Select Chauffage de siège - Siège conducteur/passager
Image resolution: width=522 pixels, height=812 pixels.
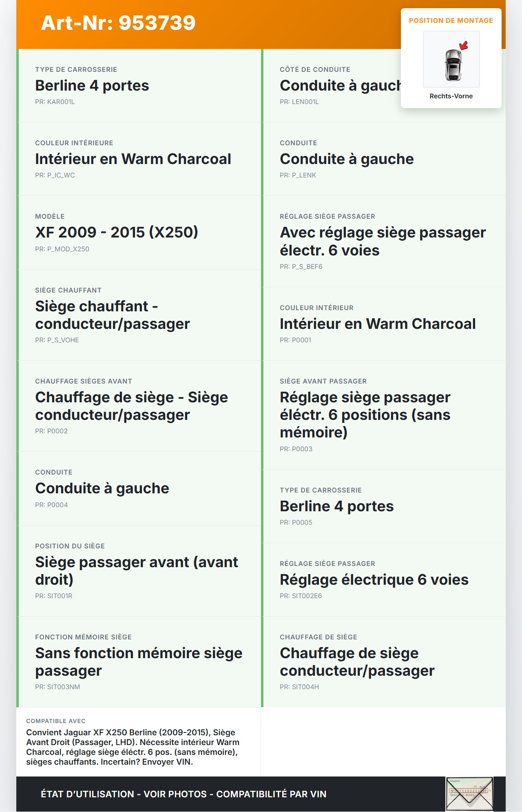(x=131, y=406)
